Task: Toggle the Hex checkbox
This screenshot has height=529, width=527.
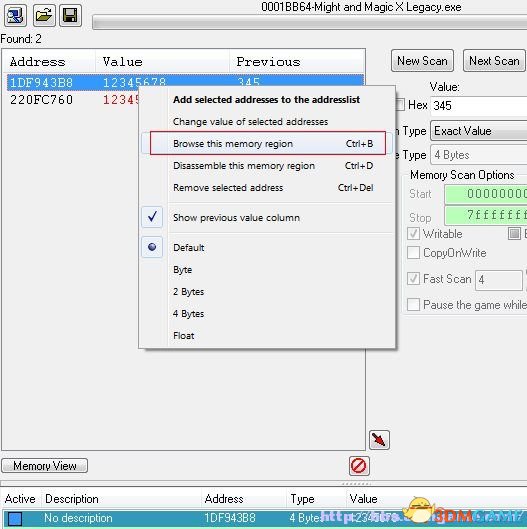Action: (x=400, y=105)
